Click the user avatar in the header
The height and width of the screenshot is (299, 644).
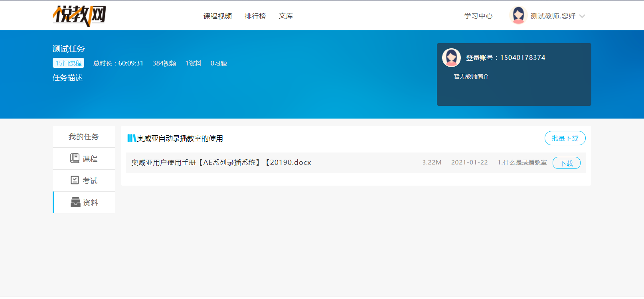[518, 16]
